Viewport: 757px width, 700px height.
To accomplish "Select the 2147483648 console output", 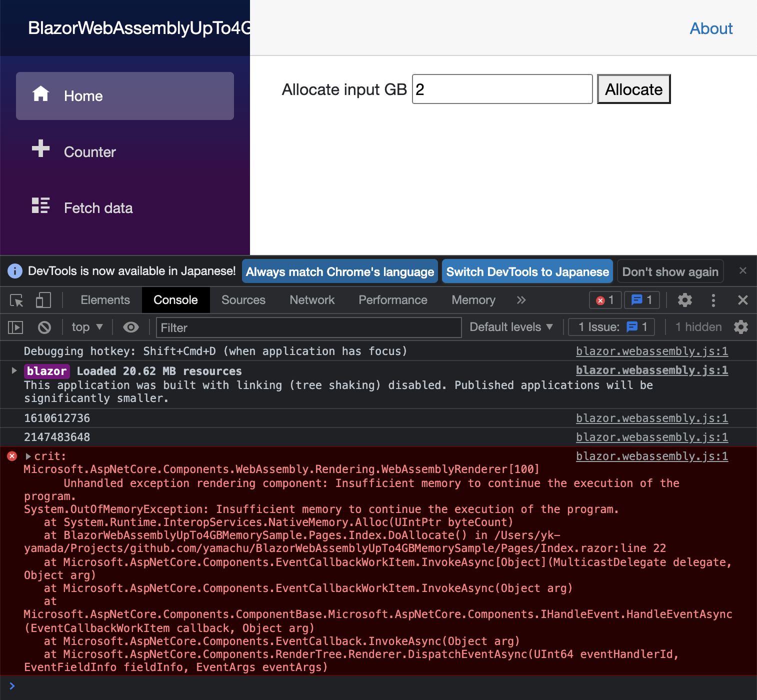I will point(57,437).
